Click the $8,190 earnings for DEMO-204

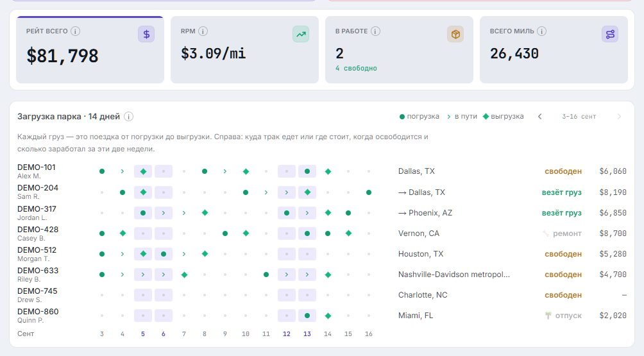613,192
